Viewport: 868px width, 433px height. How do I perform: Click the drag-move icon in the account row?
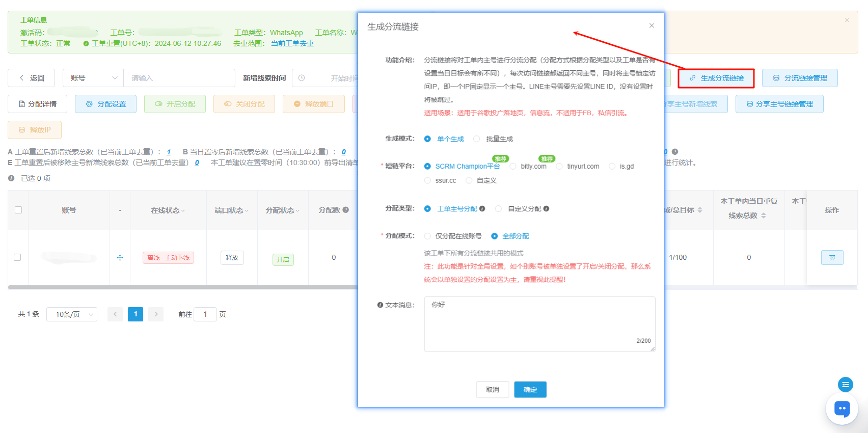(120, 258)
